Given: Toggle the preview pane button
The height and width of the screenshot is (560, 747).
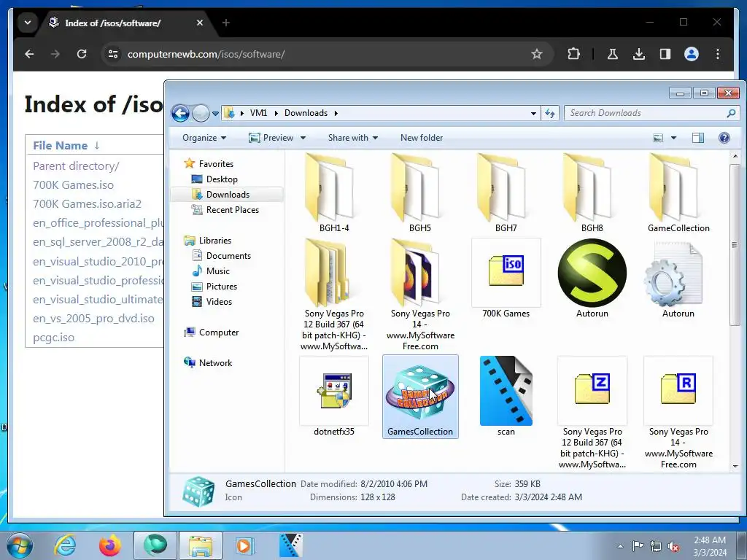Looking at the screenshot, I should (698, 138).
